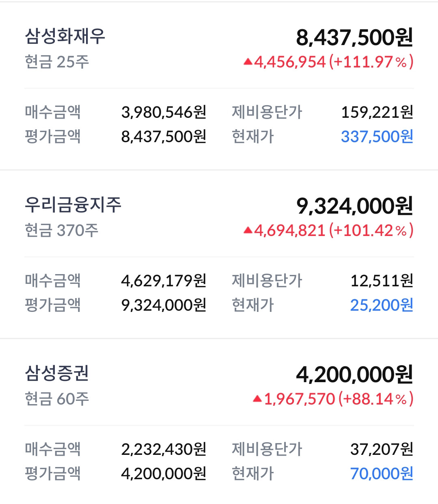438x504 pixels.
Task: Tap the 4,200,000원 total valuation amount
Action: [x=354, y=374]
